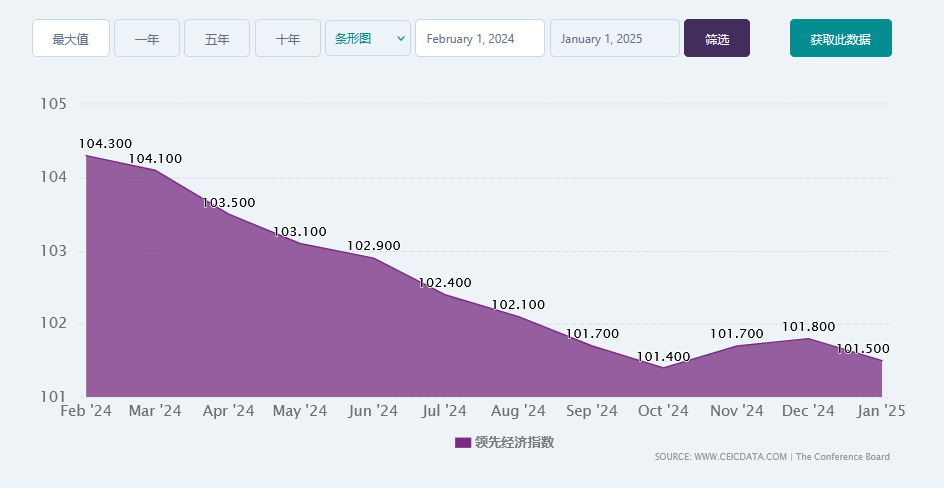
Task: Toggle the 领先经济指数 legend series
Action: click(514, 442)
